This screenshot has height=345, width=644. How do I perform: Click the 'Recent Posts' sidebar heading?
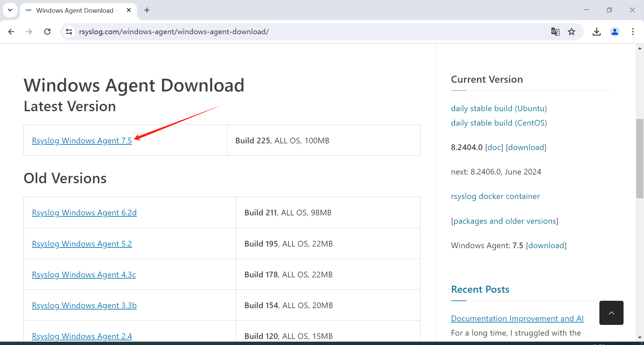tap(480, 289)
